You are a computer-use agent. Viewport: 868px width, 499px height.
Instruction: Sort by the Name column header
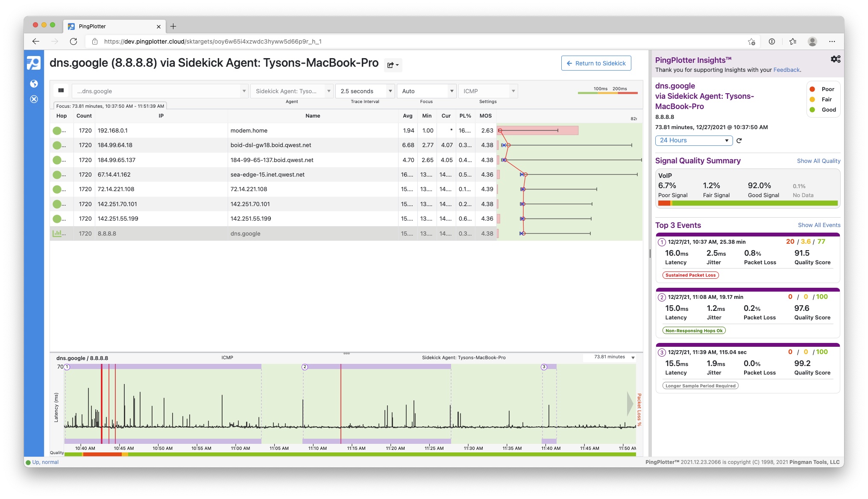(x=313, y=116)
